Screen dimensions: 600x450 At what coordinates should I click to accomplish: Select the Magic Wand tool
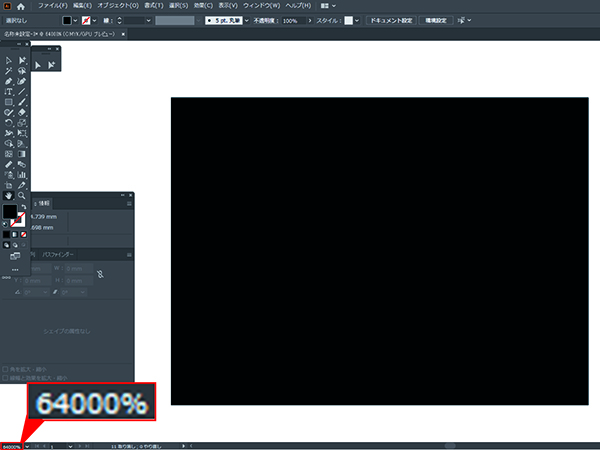pyautogui.click(x=8, y=71)
